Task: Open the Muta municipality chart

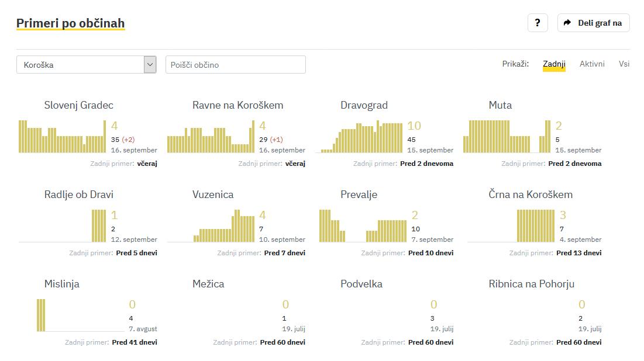Action: coord(507,137)
